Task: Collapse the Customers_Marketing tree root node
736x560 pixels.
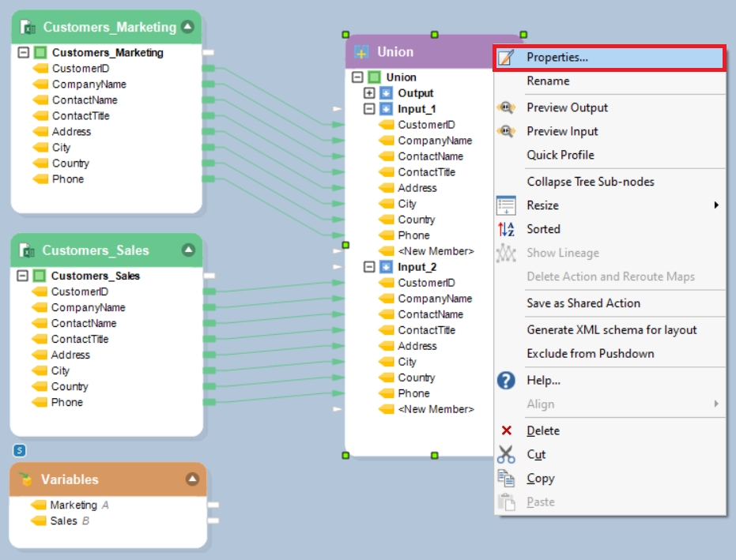Action: click(24, 52)
